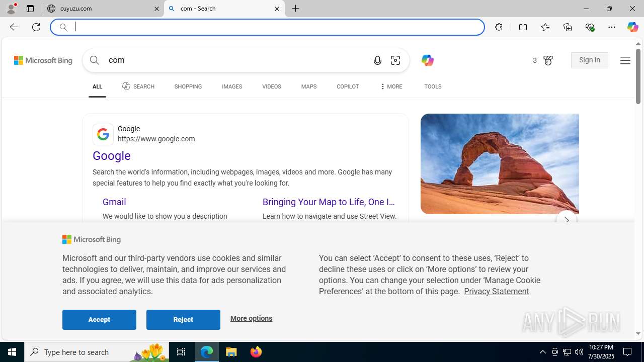This screenshot has width=644, height=362.
Task: Open the Extensions puzzle icon
Action: tap(499, 27)
